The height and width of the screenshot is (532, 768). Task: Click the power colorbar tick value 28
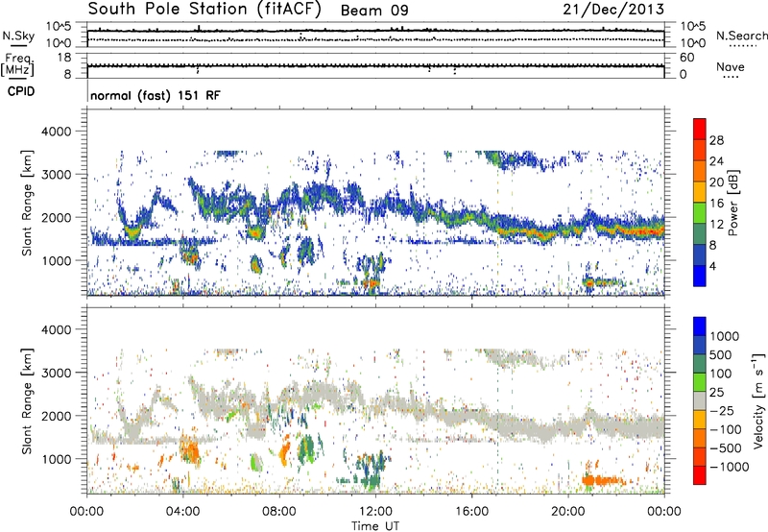pyautogui.click(x=716, y=140)
